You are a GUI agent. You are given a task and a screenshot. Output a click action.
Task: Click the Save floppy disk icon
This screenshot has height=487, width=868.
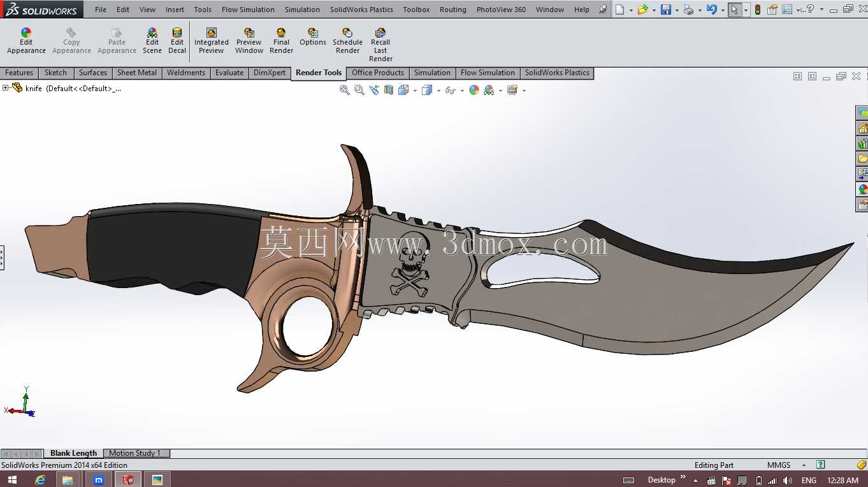665,10
